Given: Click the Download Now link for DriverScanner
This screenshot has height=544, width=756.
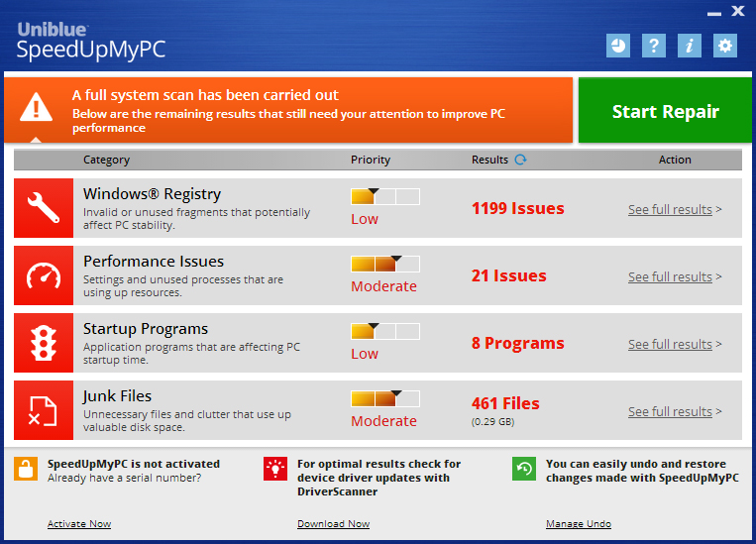Looking at the screenshot, I should click(333, 524).
